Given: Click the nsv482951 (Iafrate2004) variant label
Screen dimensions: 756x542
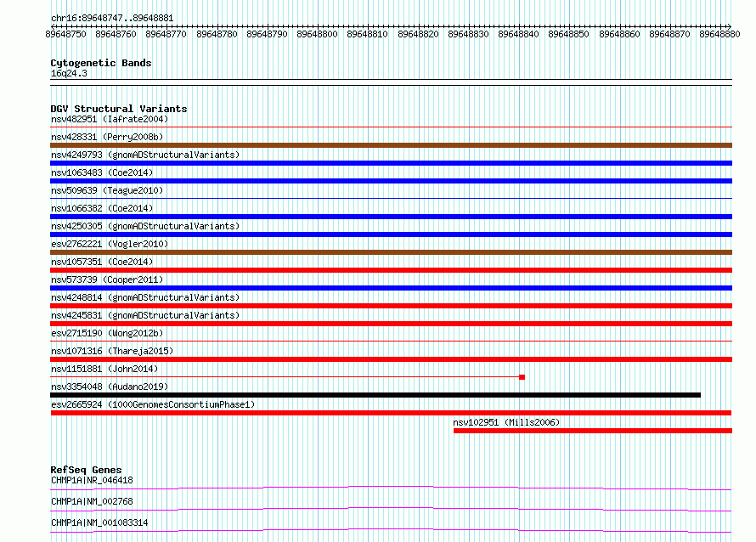Looking at the screenshot, I should coord(110,119).
